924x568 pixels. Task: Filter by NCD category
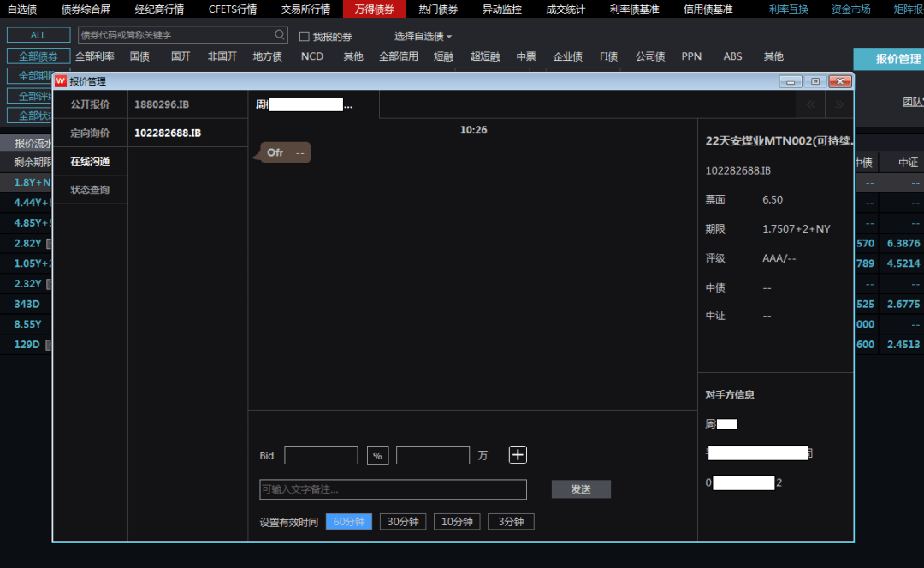tap(312, 56)
